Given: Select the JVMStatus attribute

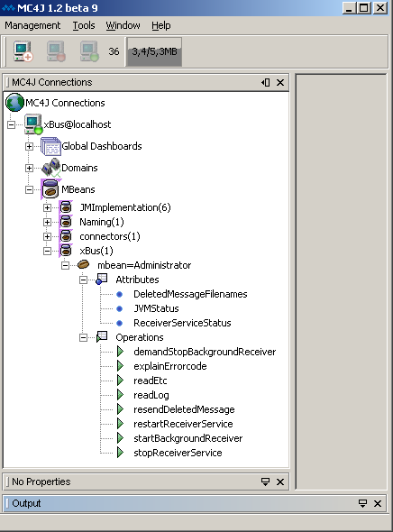Looking at the screenshot, I should click(x=156, y=308).
